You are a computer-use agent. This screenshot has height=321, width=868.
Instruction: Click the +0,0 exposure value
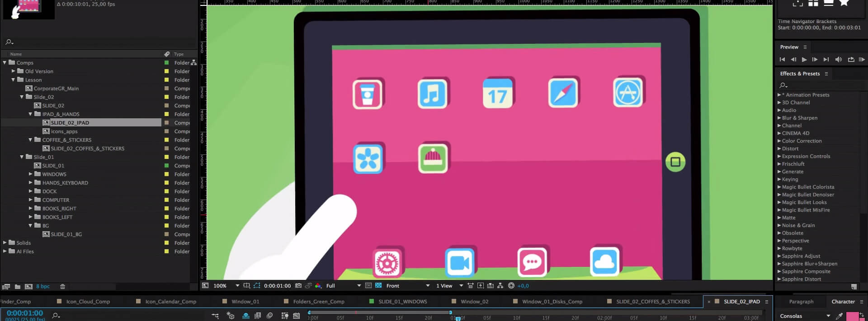point(523,286)
